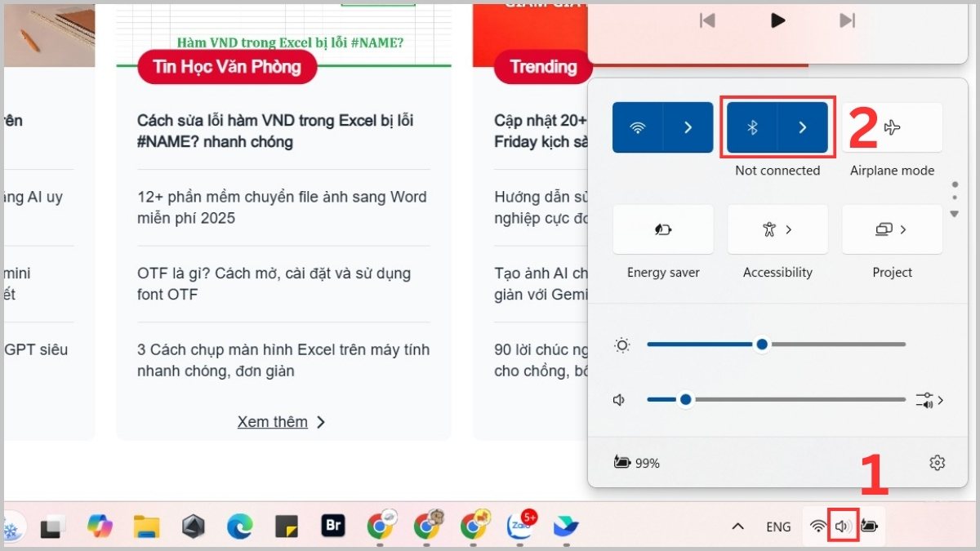Open Copilot from the taskbar
The width and height of the screenshot is (980, 551).
99,527
